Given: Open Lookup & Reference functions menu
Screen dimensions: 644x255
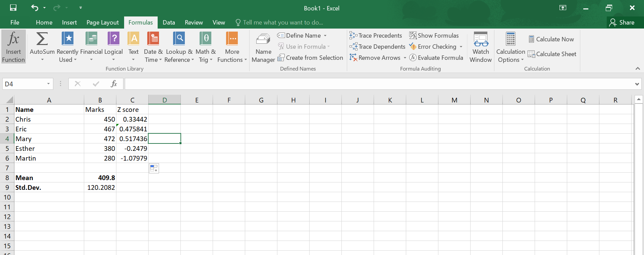Looking at the screenshot, I should tap(179, 47).
